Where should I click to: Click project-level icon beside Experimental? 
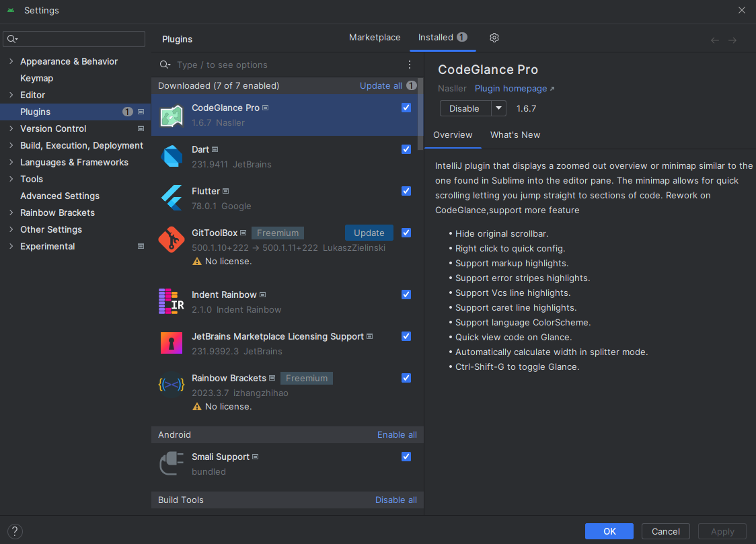point(141,246)
